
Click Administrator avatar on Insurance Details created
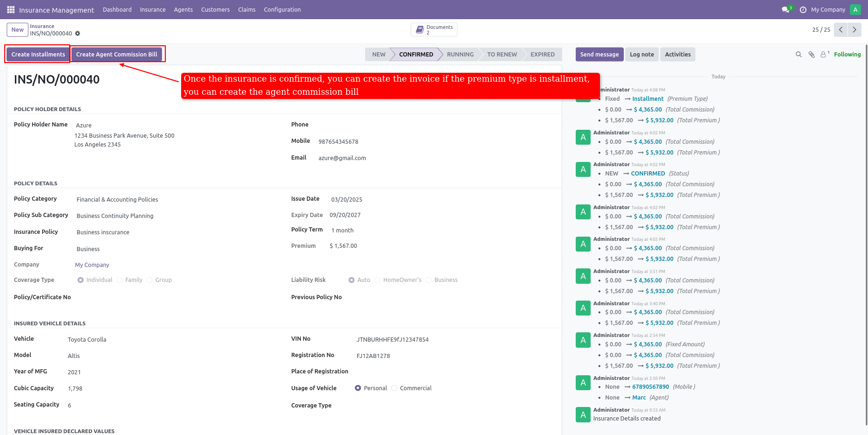pyautogui.click(x=583, y=414)
